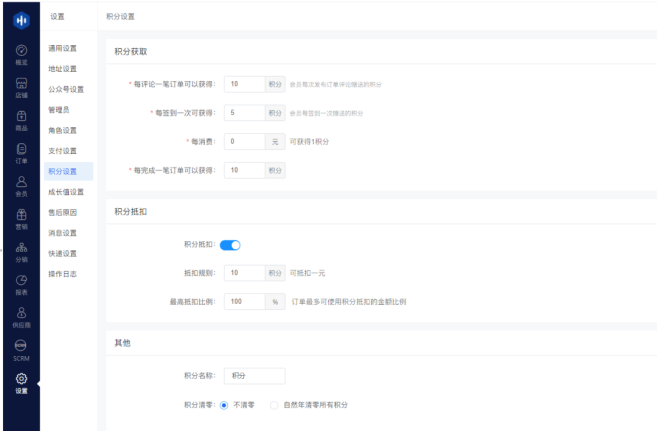
Task: Open 支付设置 in the settings menu
Action: point(62,151)
